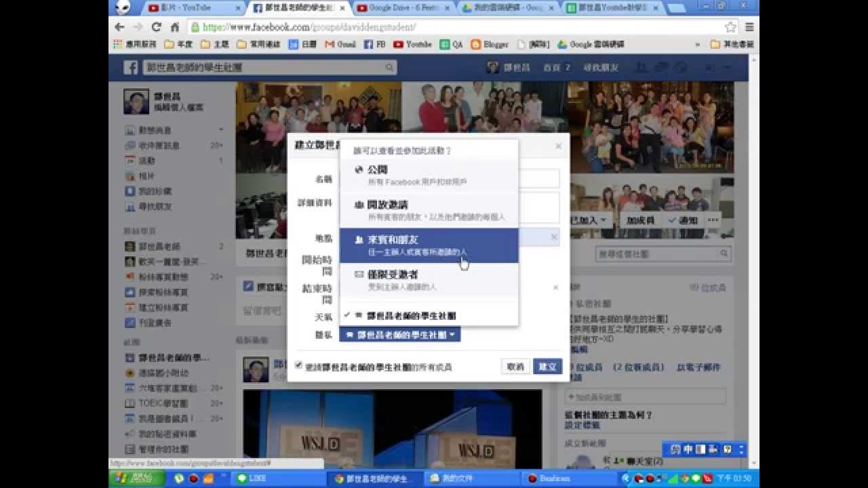Screen dimensions: 868x488
Task: Open the Blogger bookmark
Action: point(490,44)
